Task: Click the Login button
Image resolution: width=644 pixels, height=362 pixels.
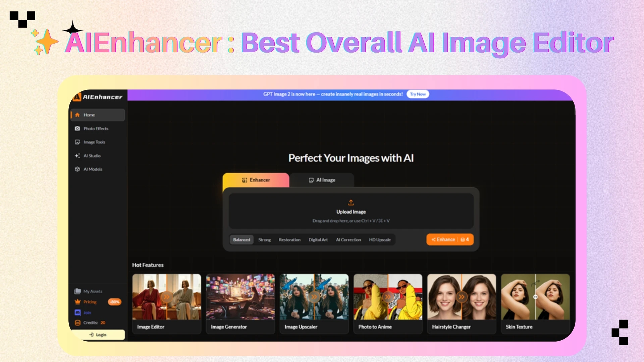Action: [x=98, y=335]
